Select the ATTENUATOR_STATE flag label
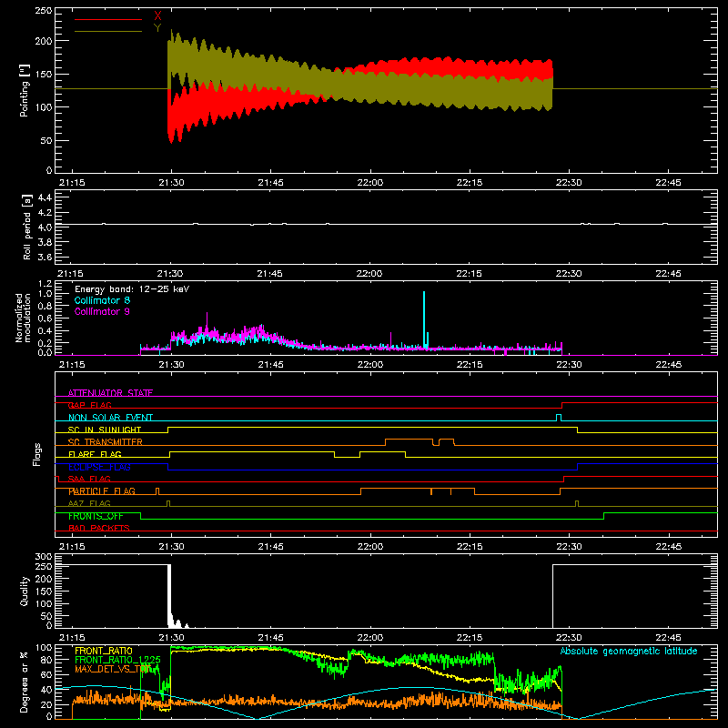Image resolution: width=728 pixels, height=728 pixels. 110,393
